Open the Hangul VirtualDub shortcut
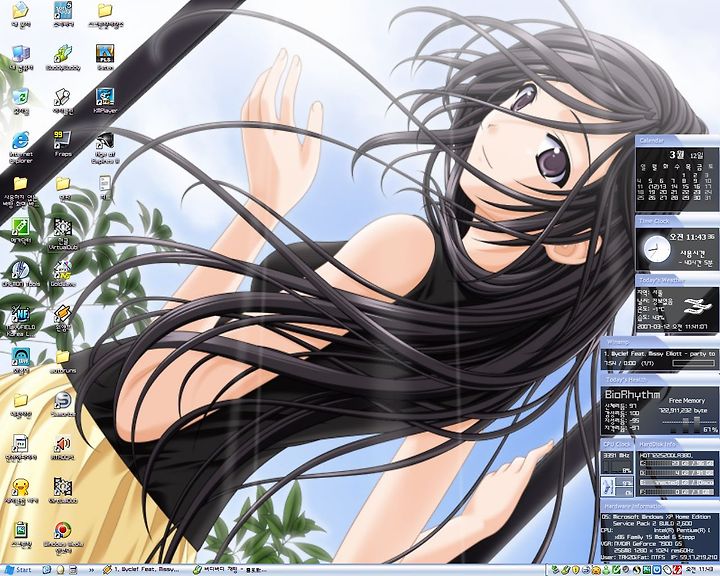 tap(63, 229)
